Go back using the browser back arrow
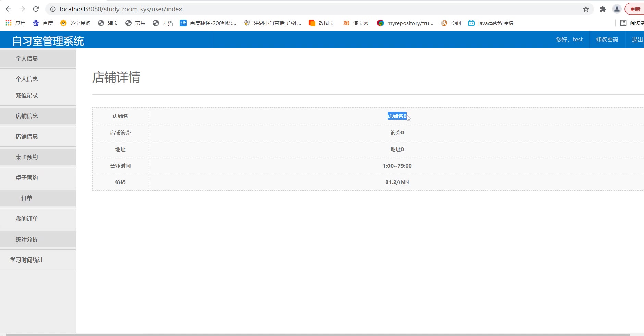Screen dimensions: 644x336 (9, 9)
